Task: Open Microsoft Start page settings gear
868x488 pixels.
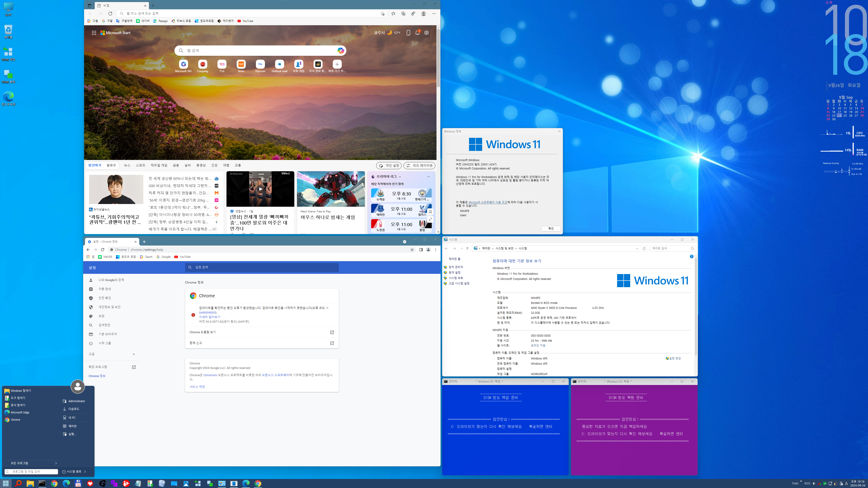Action: [427, 33]
